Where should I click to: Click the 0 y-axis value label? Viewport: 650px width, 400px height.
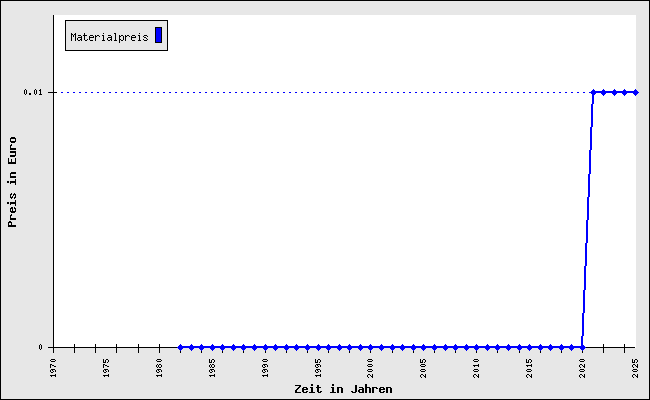(x=41, y=347)
